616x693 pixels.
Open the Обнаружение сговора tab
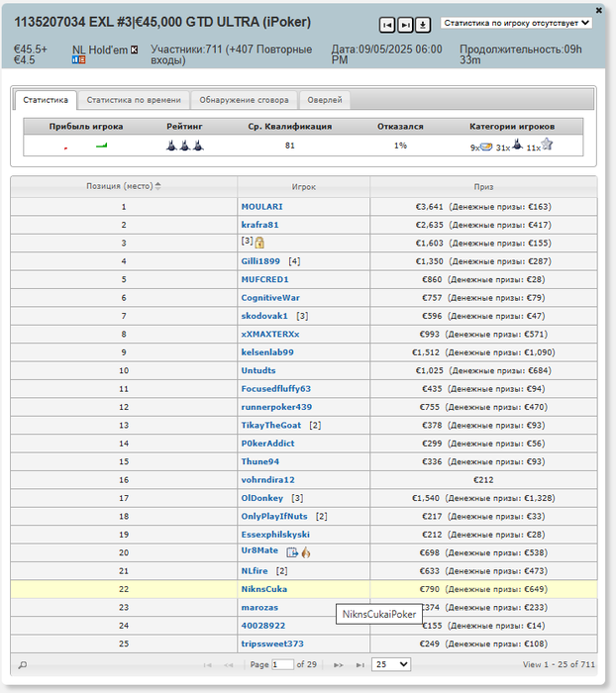point(244,100)
